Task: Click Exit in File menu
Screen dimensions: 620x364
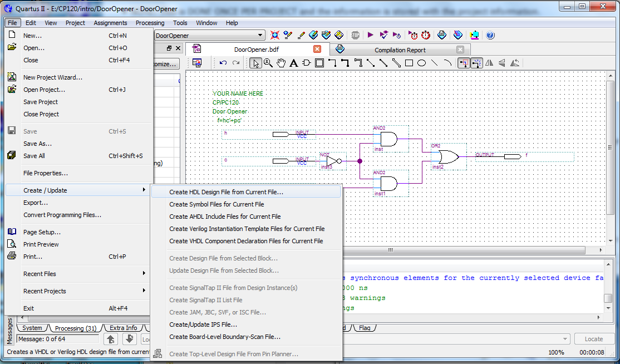Action: click(78, 308)
